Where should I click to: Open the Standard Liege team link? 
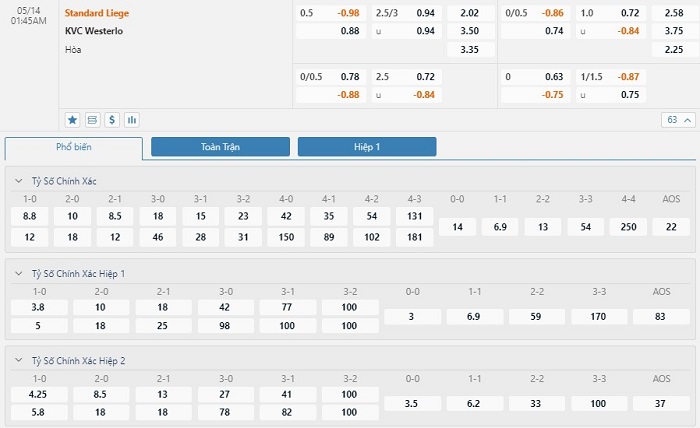click(x=97, y=13)
